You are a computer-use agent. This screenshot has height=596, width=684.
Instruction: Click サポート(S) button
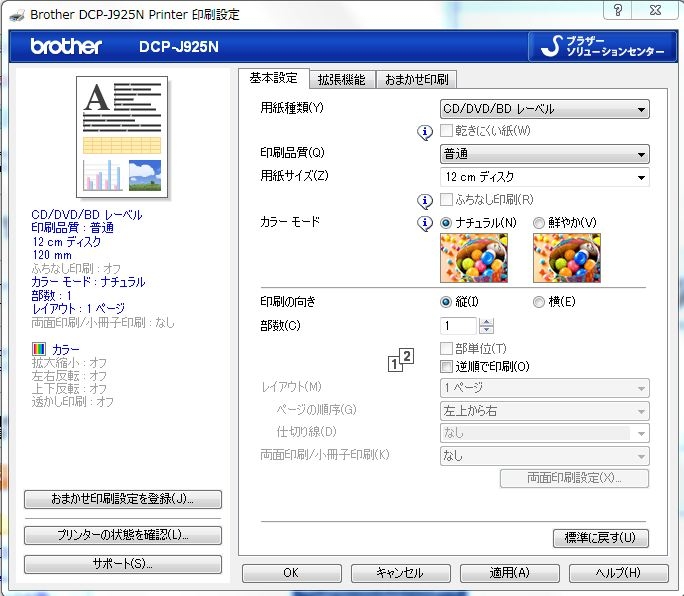pos(123,564)
